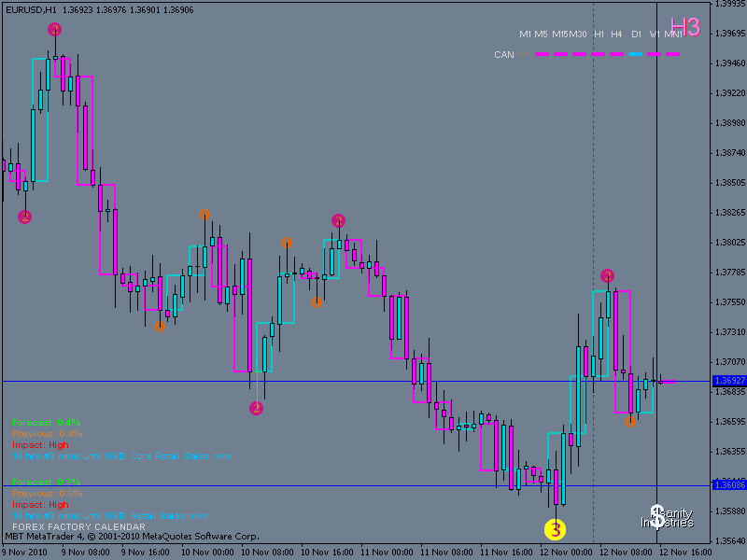
Task: Select the yellow 3 swing marker
Action: [x=555, y=529]
